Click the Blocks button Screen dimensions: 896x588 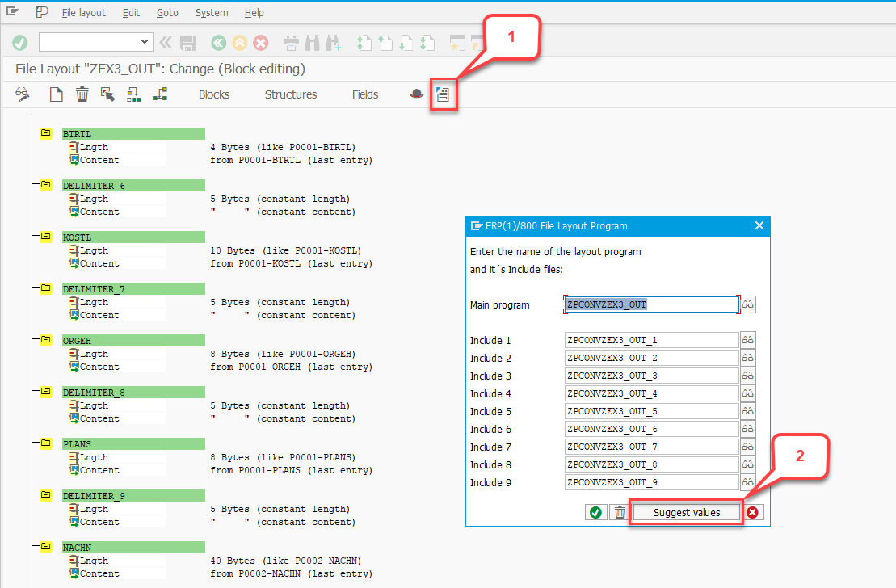(x=214, y=94)
